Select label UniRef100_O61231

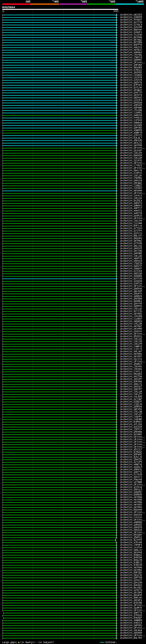pos(131,575)
